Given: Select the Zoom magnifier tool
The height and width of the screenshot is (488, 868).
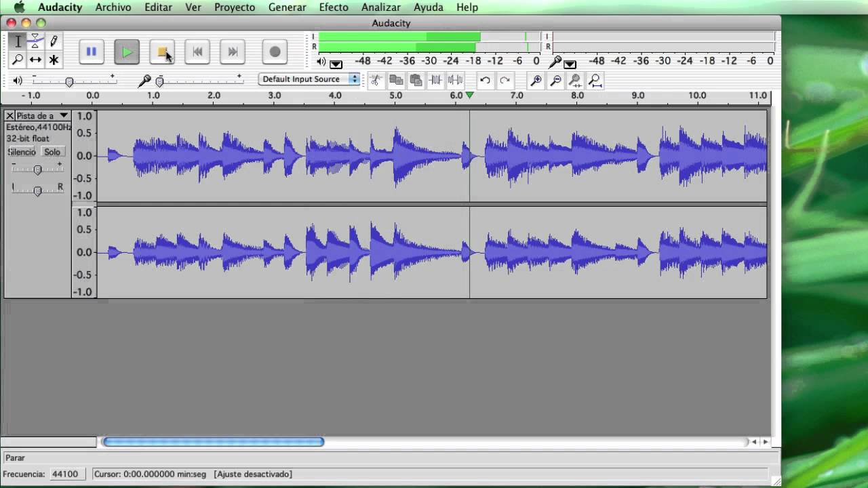Looking at the screenshot, I should coord(18,60).
